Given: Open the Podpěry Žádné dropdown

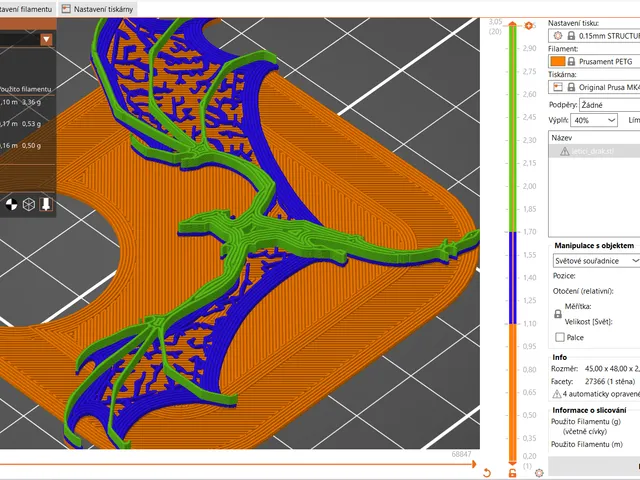Looking at the screenshot, I should 609,105.
